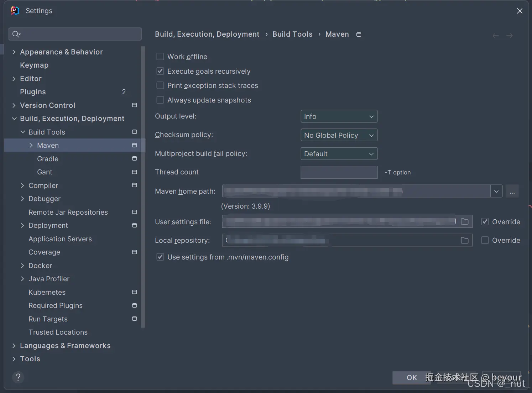This screenshot has width=532, height=393.
Task: Click the settings search field
Action: tap(75, 34)
